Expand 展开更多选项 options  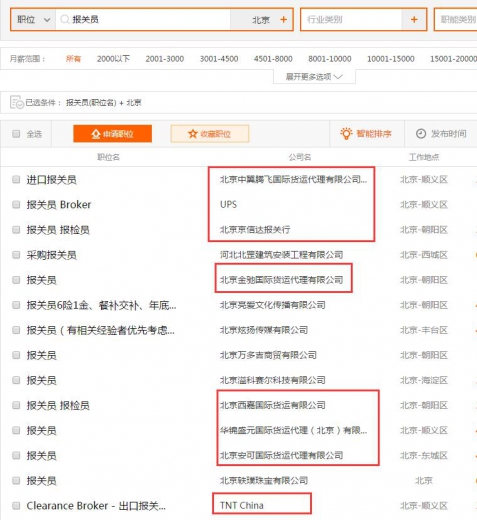pos(314,77)
